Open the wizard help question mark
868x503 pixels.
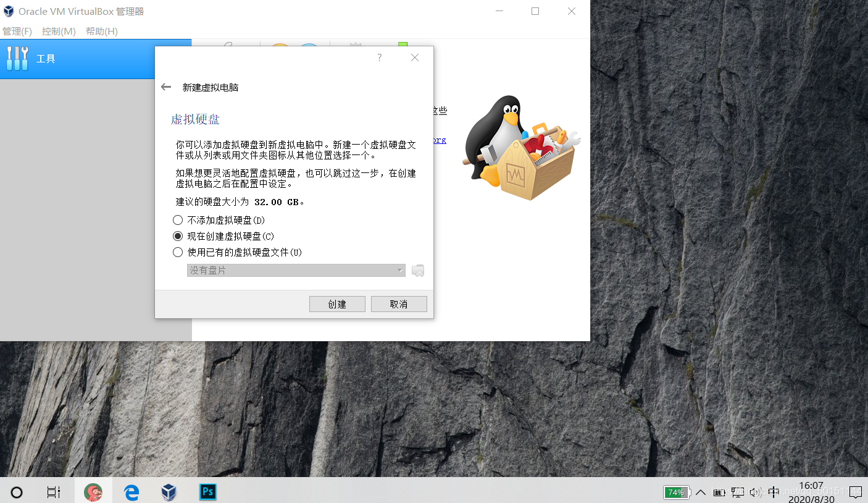pyautogui.click(x=379, y=57)
